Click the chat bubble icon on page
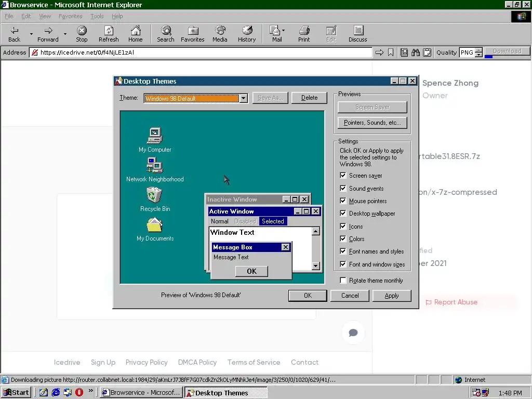 pos(353,332)
